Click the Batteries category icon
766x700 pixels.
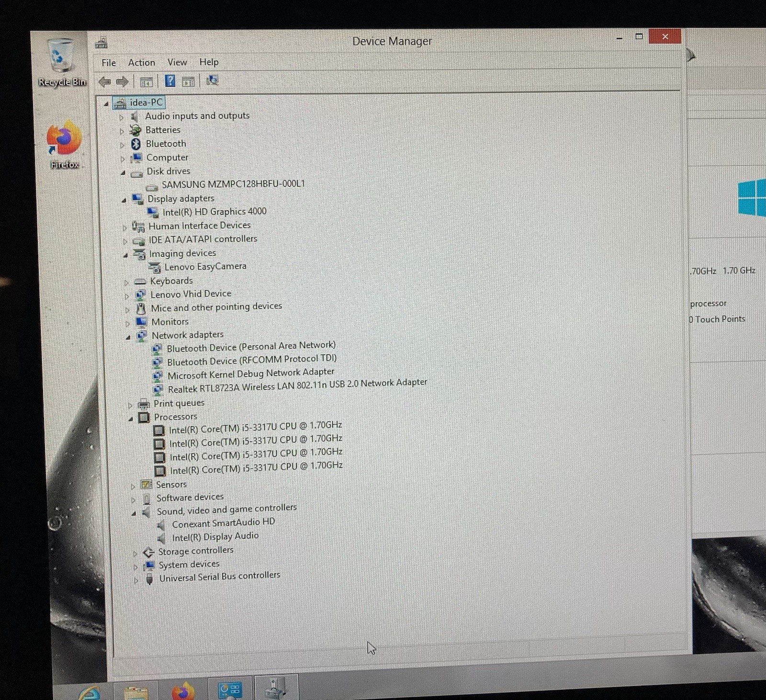(136, 130)
